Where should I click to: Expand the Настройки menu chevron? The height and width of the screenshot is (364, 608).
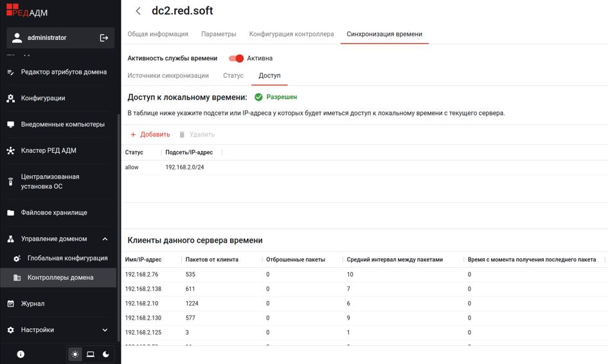click(x=105, y=330)
